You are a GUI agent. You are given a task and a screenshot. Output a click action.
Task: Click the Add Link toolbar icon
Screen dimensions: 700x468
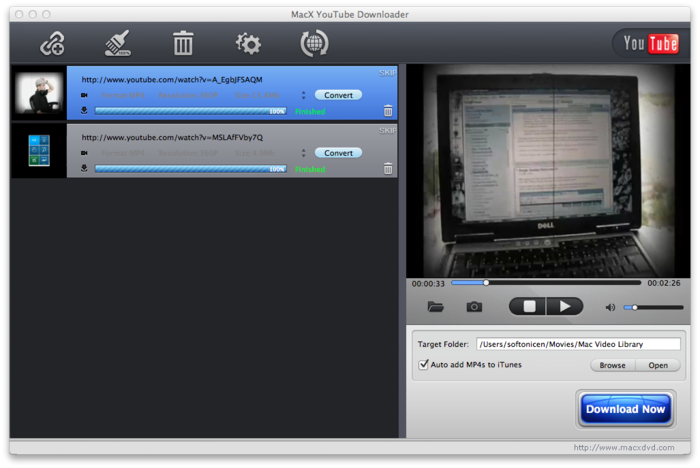tap(52, 44)
